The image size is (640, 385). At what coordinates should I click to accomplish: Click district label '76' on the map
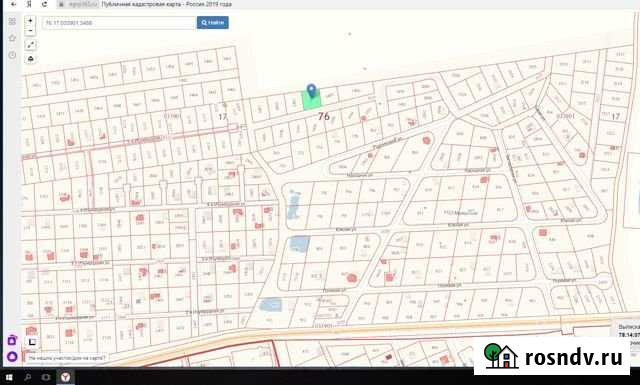coord(324,116)
